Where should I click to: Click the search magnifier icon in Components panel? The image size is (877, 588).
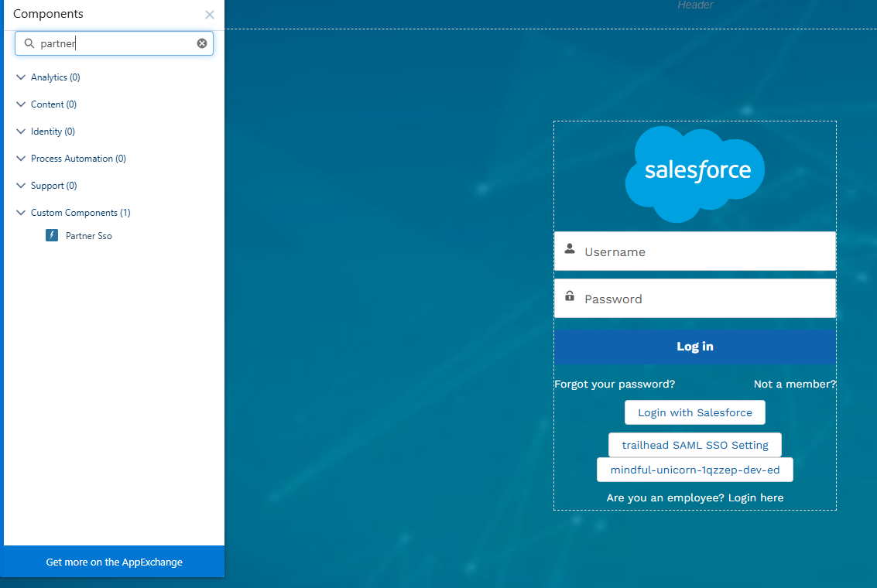pos(28,43)
